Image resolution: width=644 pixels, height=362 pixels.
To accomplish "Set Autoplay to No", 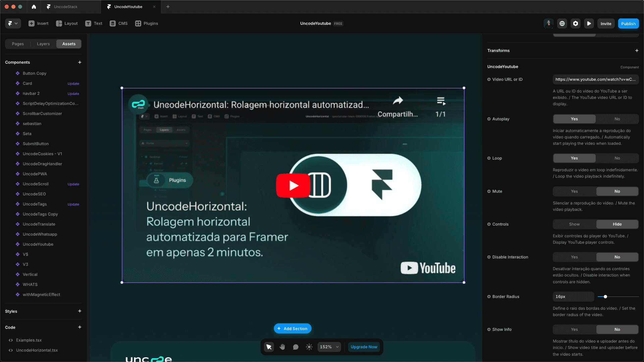I will coord(617,119).
